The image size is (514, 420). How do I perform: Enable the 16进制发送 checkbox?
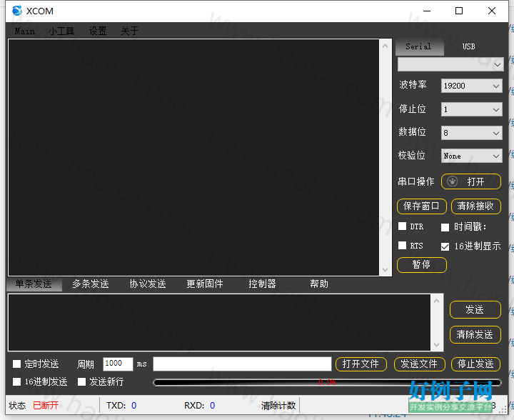(16, 381)
